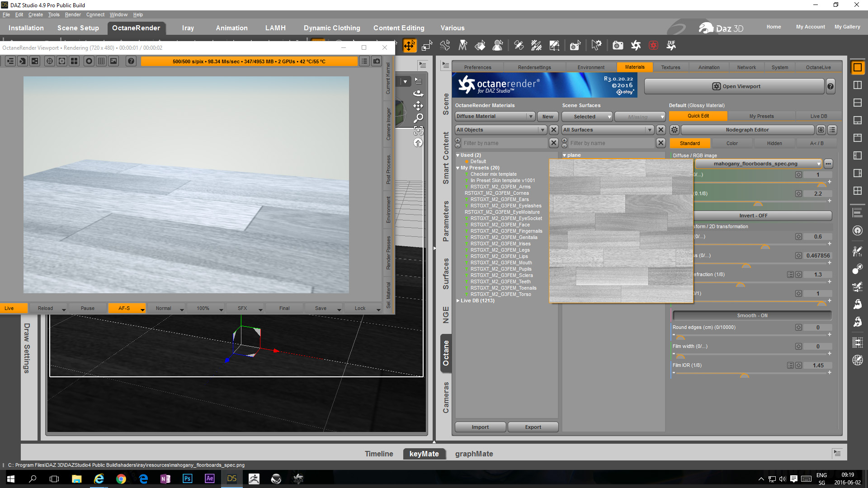The image size is (868, 488).
Task: Click the material settings gear icon
Action: 674,130
